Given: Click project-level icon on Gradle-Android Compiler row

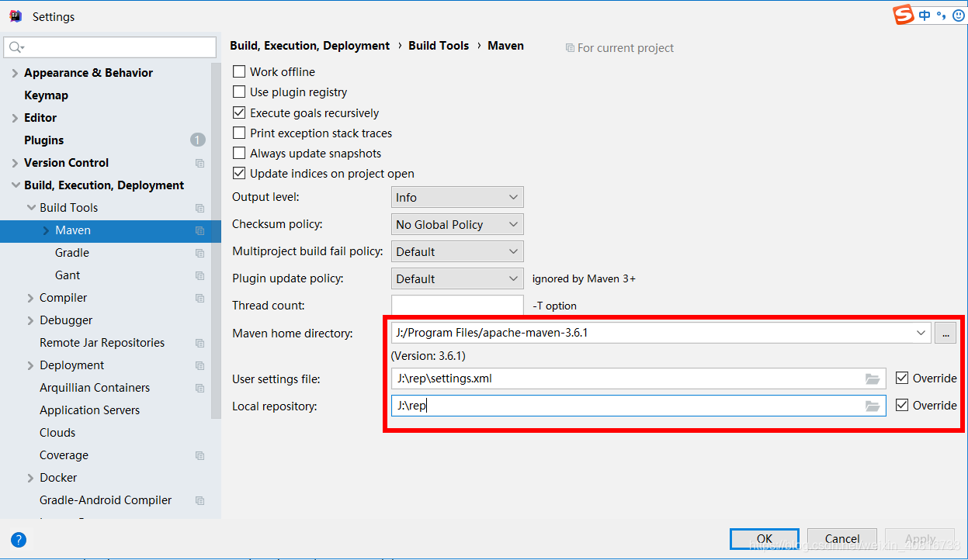Looking at the screenshot, I should [199, 500].
